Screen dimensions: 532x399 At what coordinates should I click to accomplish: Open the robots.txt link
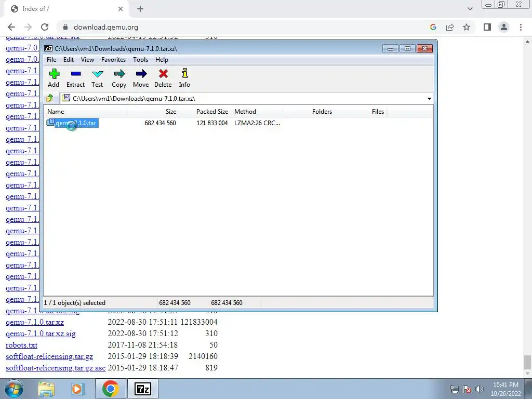(x=21, y=345)
